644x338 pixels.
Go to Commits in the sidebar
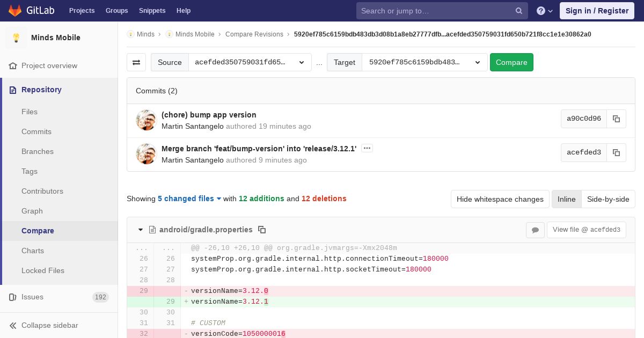point(36,131)
